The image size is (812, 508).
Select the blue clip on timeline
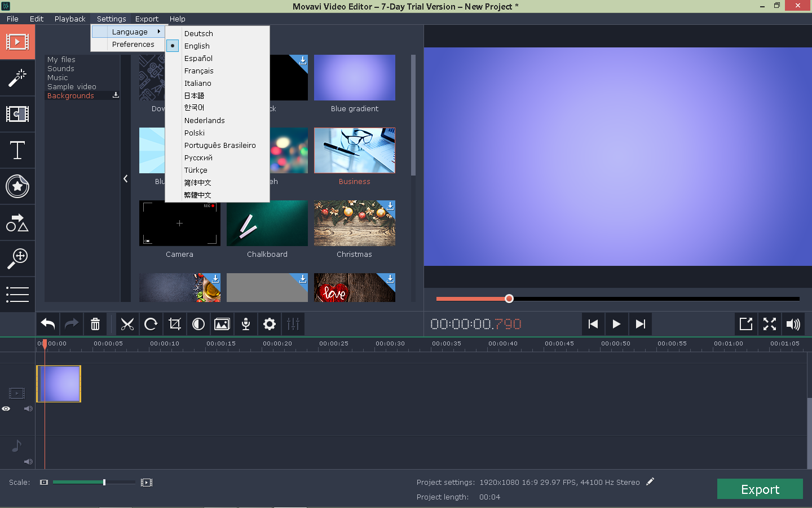point(59,384)
